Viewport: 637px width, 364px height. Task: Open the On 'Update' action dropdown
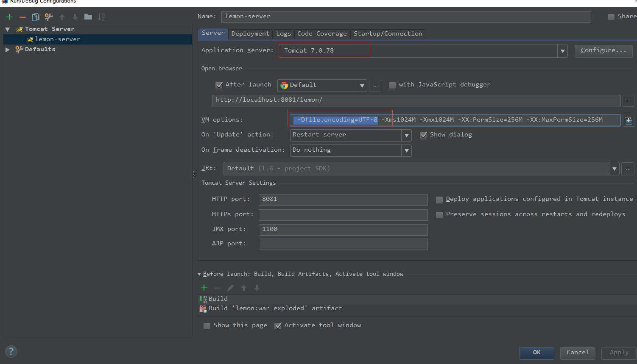coord(406,135)
